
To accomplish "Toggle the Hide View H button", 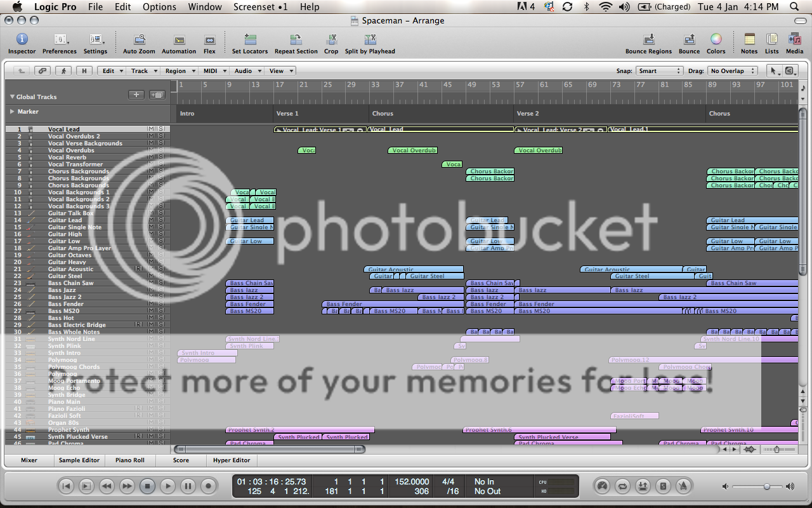I will click(84, 71).
